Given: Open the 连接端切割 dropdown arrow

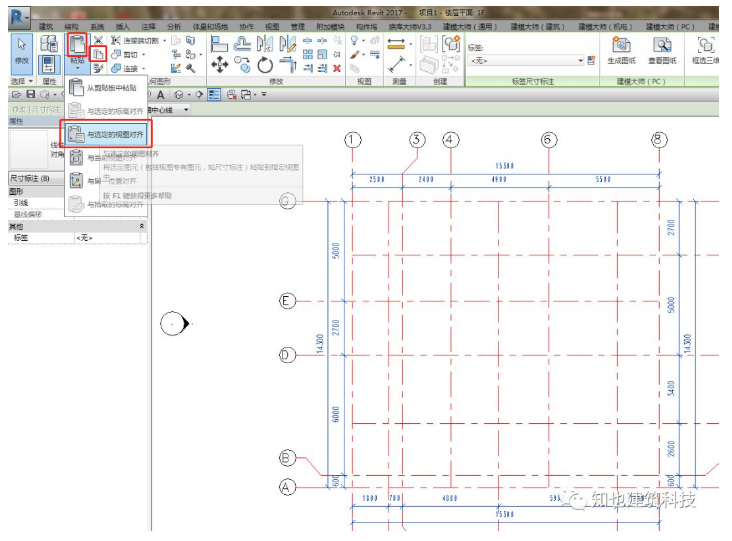Looking at the screenshot, I should [164, 41].
